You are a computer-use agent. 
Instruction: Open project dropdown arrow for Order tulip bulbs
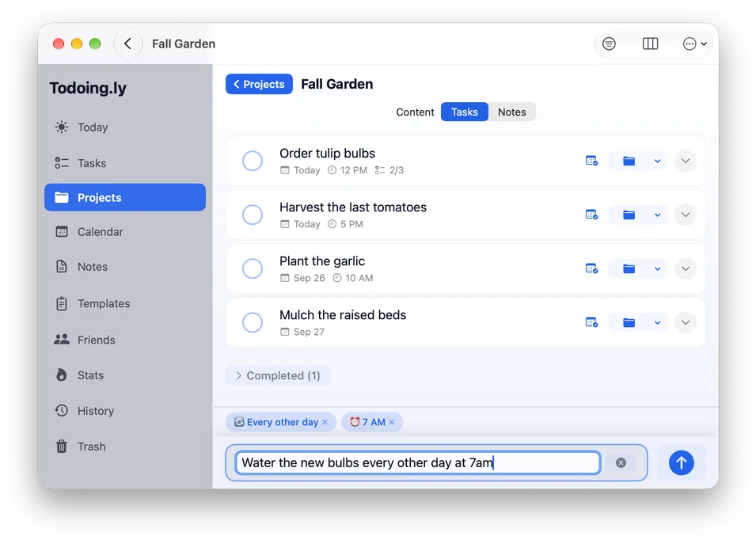657,161
